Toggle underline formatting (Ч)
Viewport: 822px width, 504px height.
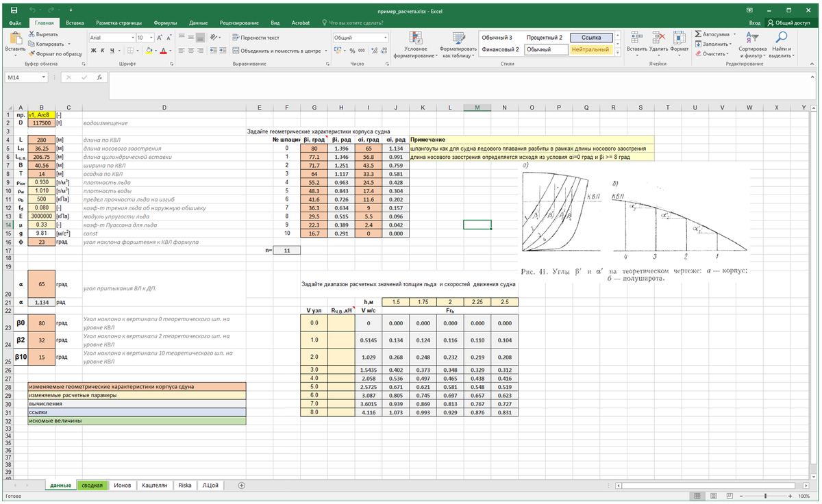pyautogui.click(x=112, y=51)
